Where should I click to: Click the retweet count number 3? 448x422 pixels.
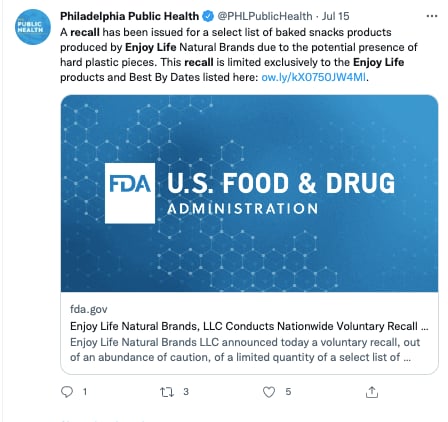[186, 392]
